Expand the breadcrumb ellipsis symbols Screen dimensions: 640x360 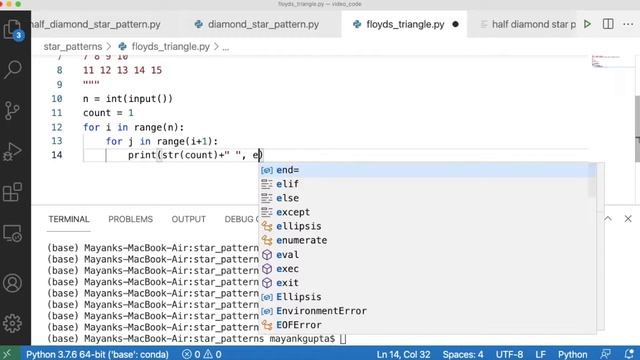pos(226,47)
